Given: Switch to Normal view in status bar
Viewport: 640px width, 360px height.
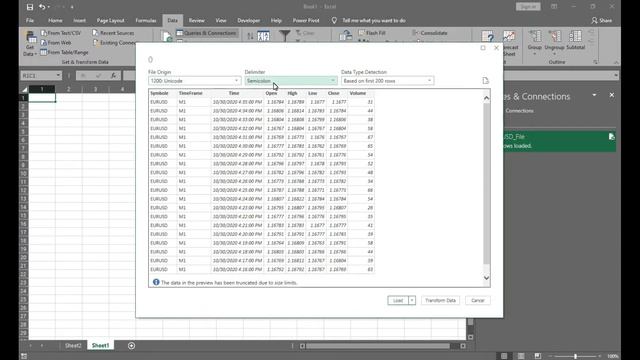Looking at the screenshot, I should pos(504,356).
